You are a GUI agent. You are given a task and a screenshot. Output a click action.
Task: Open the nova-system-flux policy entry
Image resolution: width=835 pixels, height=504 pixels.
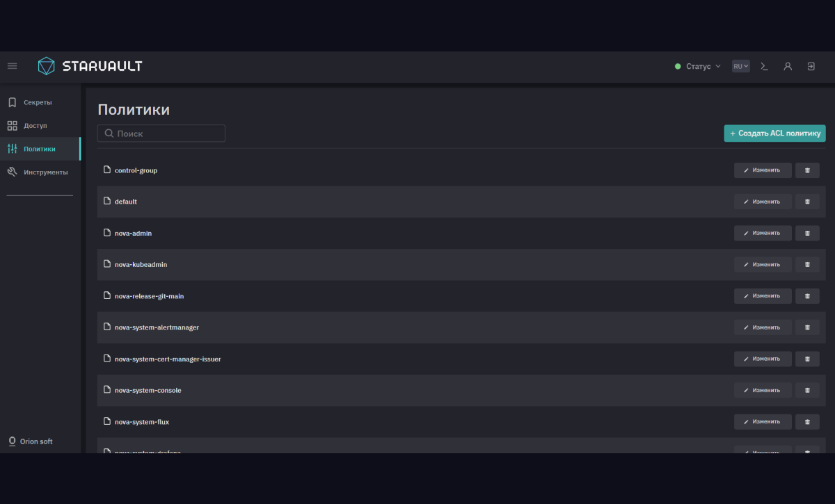tap(142, 422)
